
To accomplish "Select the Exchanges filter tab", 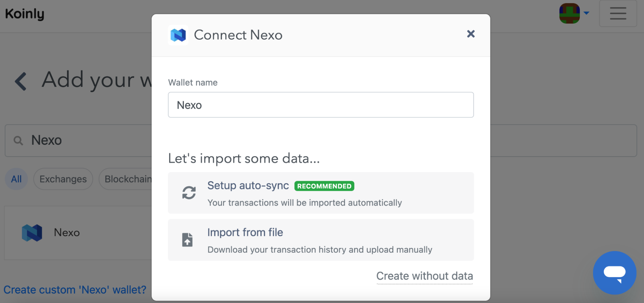I will tap(63, 179).
